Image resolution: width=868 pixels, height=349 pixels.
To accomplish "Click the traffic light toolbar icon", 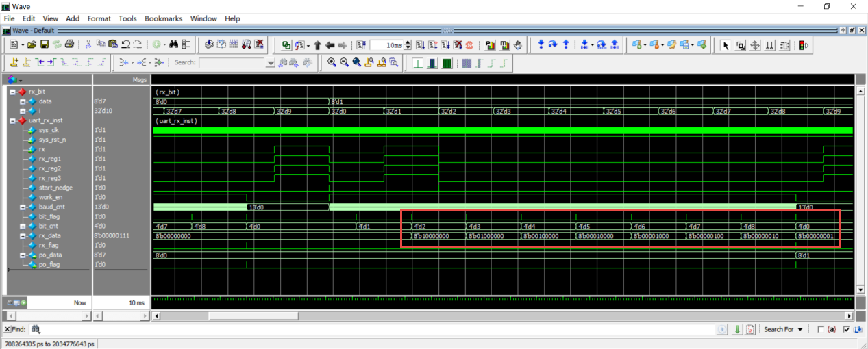I will pyautogui.click(x=803, y=45).
